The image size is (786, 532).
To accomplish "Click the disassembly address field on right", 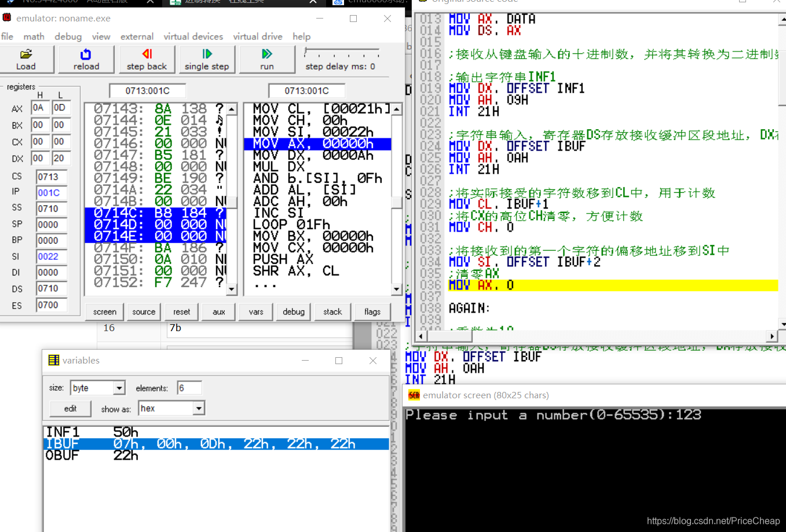I will (306, 91).
